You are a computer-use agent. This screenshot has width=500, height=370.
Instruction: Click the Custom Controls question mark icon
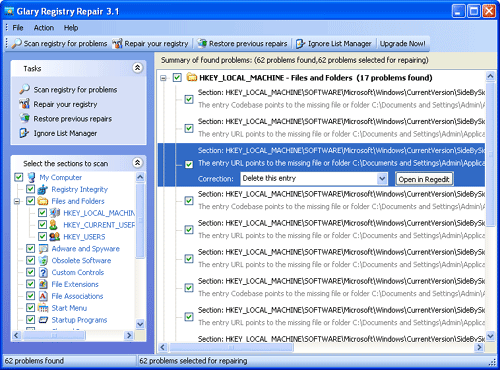43,272
